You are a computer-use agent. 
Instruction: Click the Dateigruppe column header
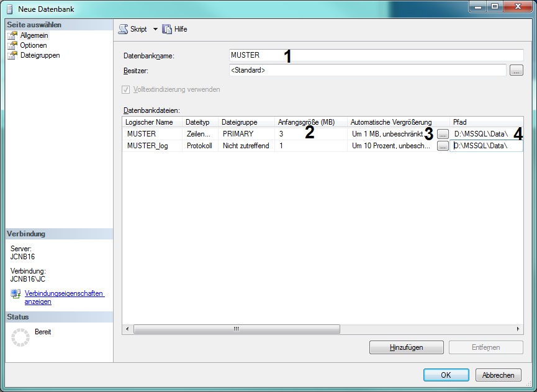(246, 122)
